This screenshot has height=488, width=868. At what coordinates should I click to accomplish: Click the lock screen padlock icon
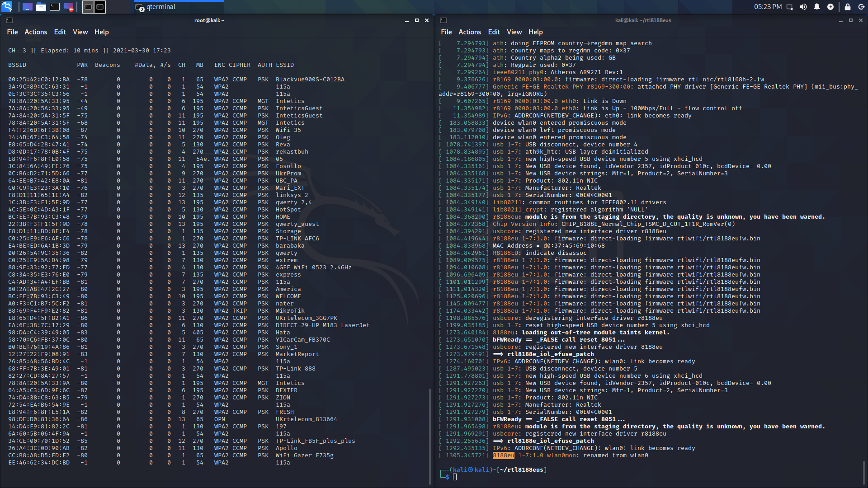click(x=848, y=7)
